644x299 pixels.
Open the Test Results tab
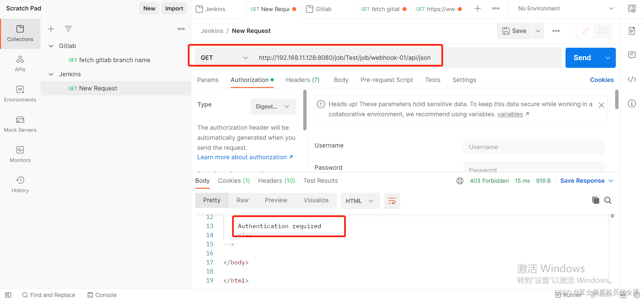(x=320, y=181)
